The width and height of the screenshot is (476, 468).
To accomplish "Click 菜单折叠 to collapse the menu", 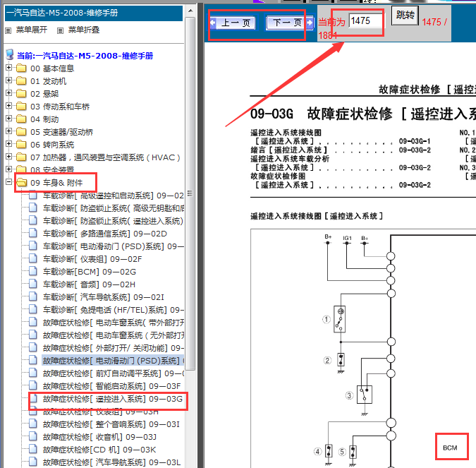I will [x=84, y=30].
